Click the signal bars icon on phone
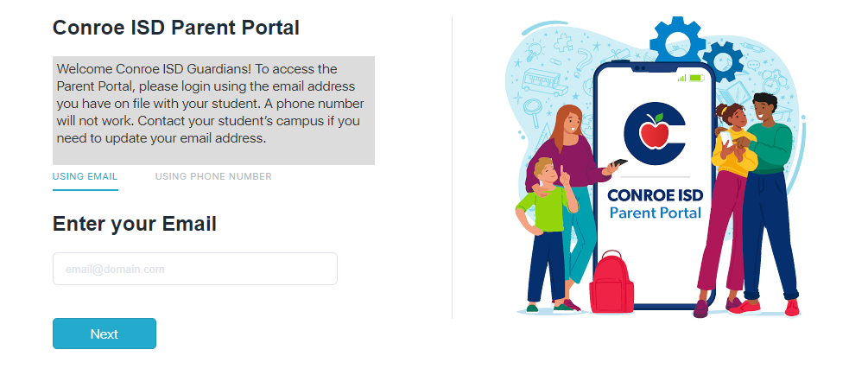Image resolution: width=868 pixels, height=375 pixels. (681, 78)
